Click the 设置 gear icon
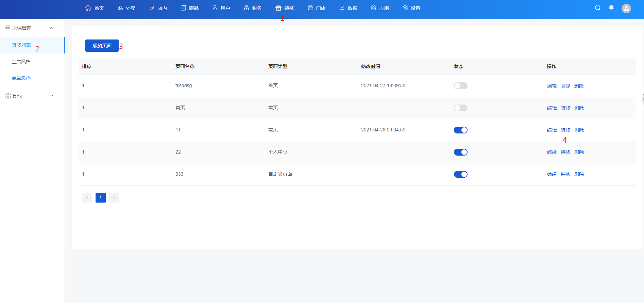Image resolution: width=644 pixels, height=303 pixels. (x=405, y=8)
